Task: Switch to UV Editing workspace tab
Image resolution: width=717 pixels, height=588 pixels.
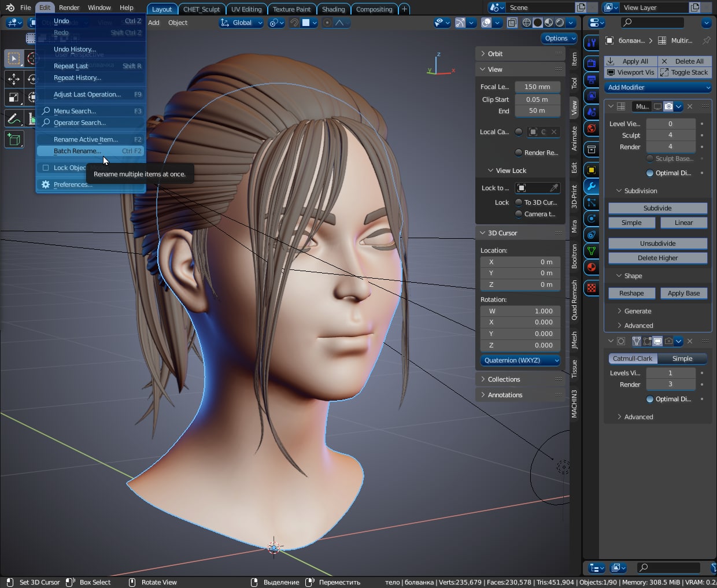Action: [246, 9]
